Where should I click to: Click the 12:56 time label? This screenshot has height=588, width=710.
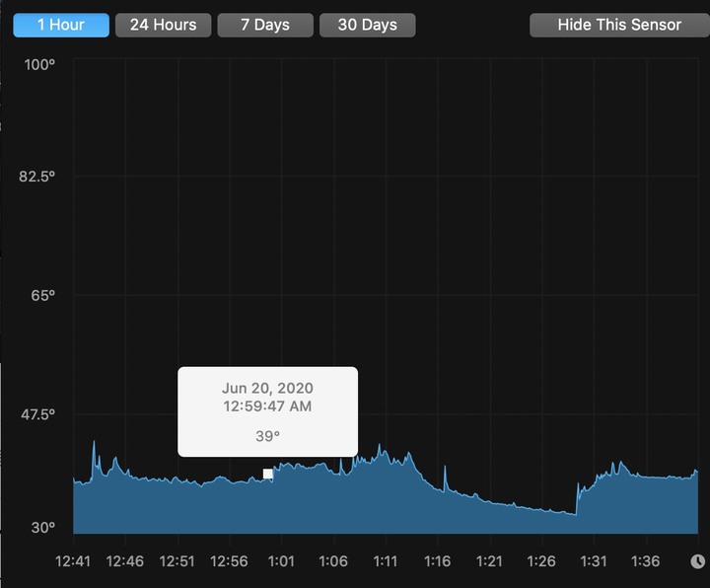229,561
